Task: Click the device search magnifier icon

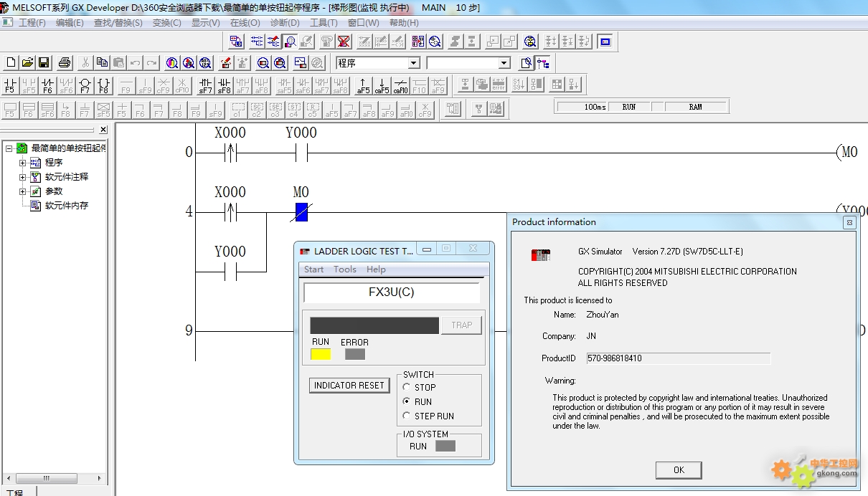Action: [172, 63]
